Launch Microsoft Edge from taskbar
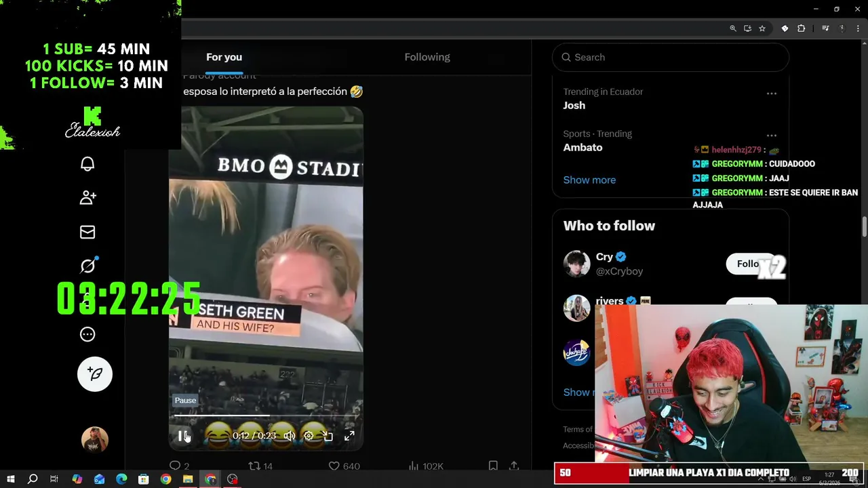The width and height of the screenshot is (868, 488). [121, 479]
